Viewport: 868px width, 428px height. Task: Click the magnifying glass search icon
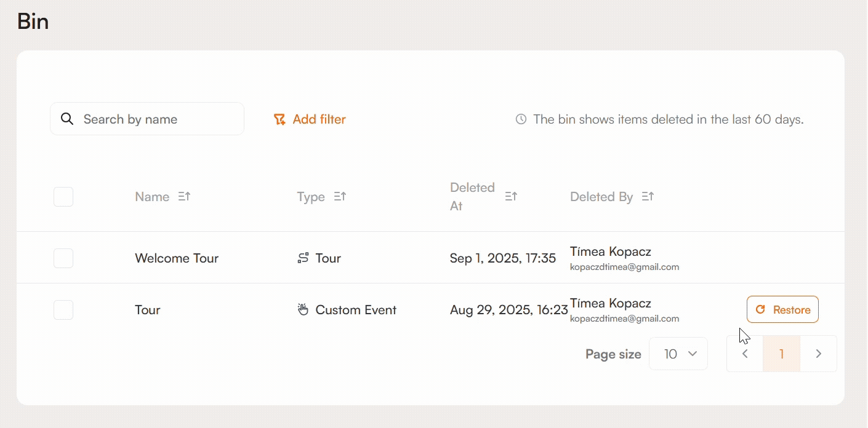pyautogui.click(x=67, y=119)
